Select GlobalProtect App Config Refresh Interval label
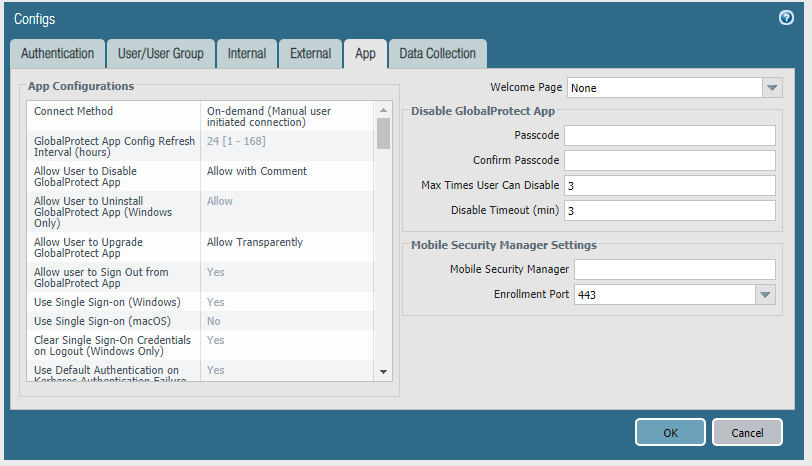Viewport: 812px width, 466px height. [x=113, y=146]
